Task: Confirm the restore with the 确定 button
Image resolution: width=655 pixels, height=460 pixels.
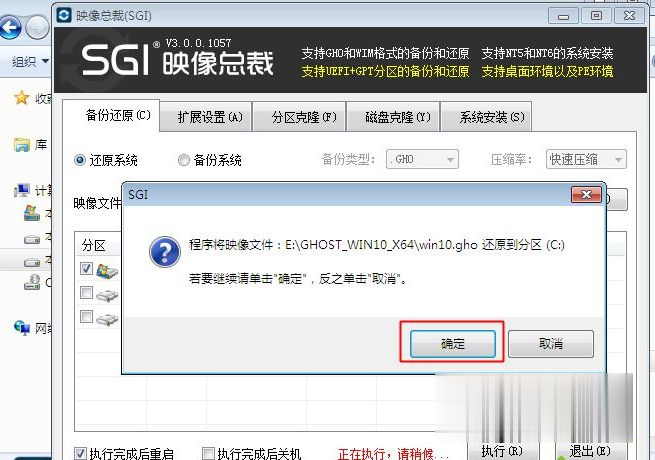Action: tap(452, 344)
